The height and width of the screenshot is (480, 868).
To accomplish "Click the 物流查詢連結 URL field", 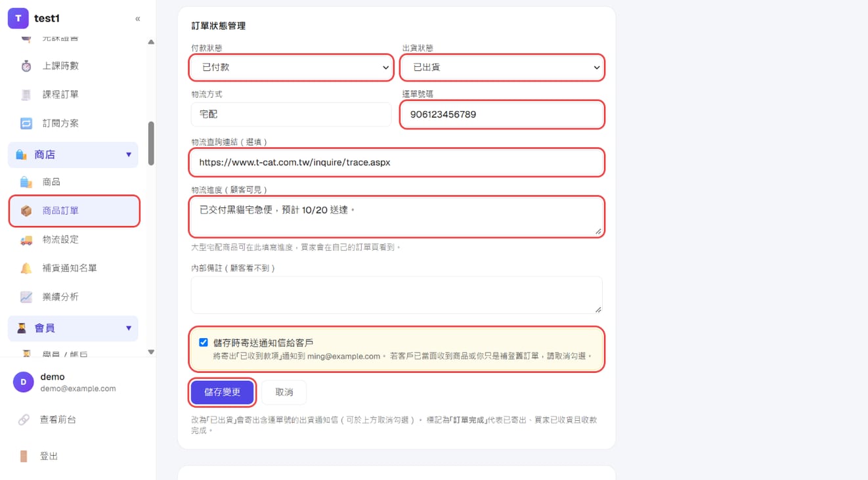I will [x=397, y=162].
